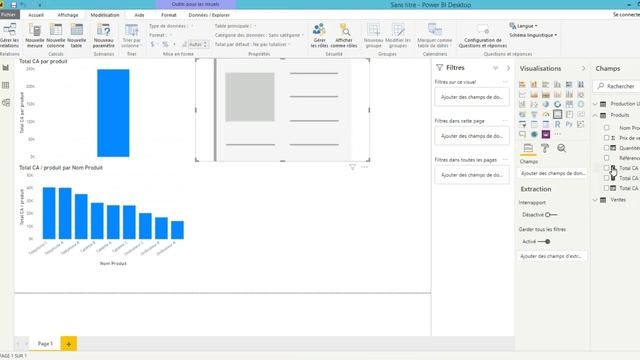Open Catégorie des données dropdown

[x=259, y=35]
